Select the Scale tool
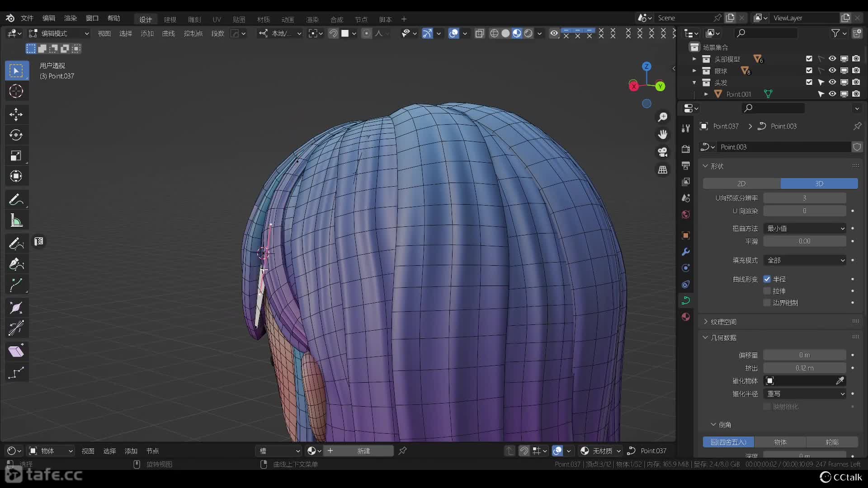The width and height of the screenshot is (868, 488). click(16, 156)
